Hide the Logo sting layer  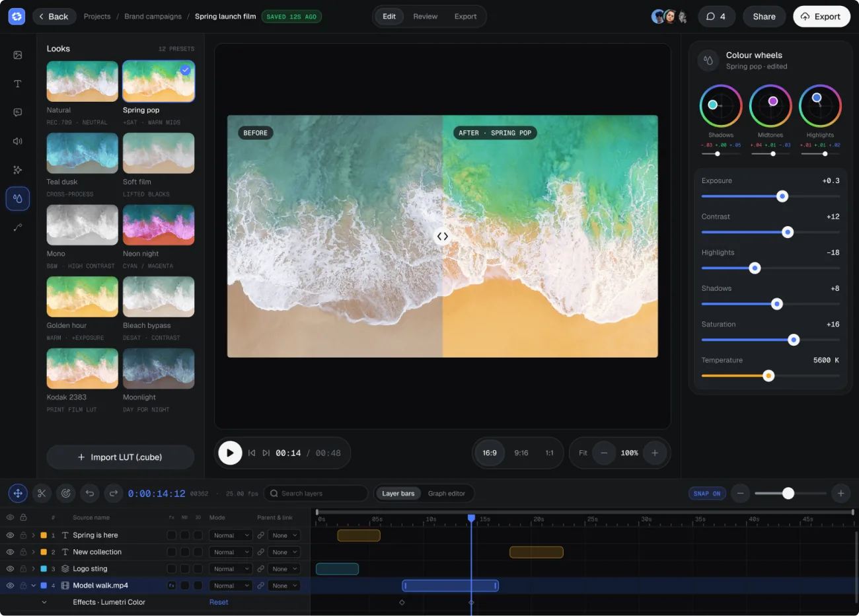pyautogui.click(x=10, y=568)
